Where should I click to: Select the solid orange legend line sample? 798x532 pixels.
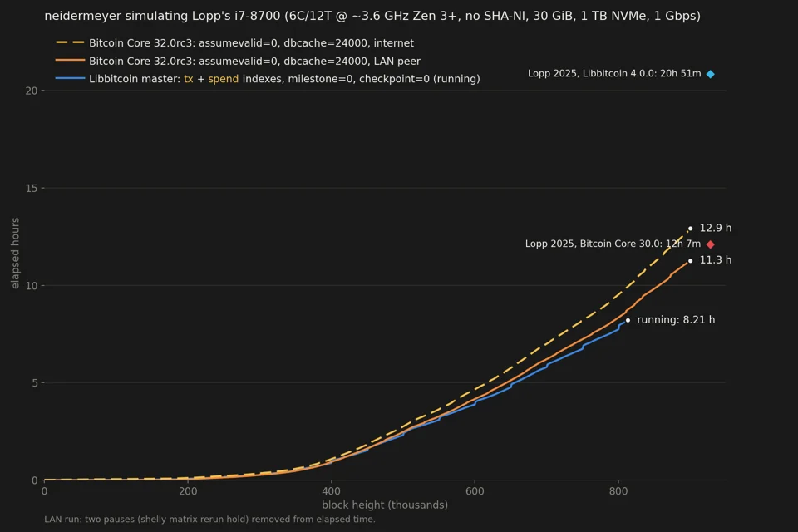[70, 61]
